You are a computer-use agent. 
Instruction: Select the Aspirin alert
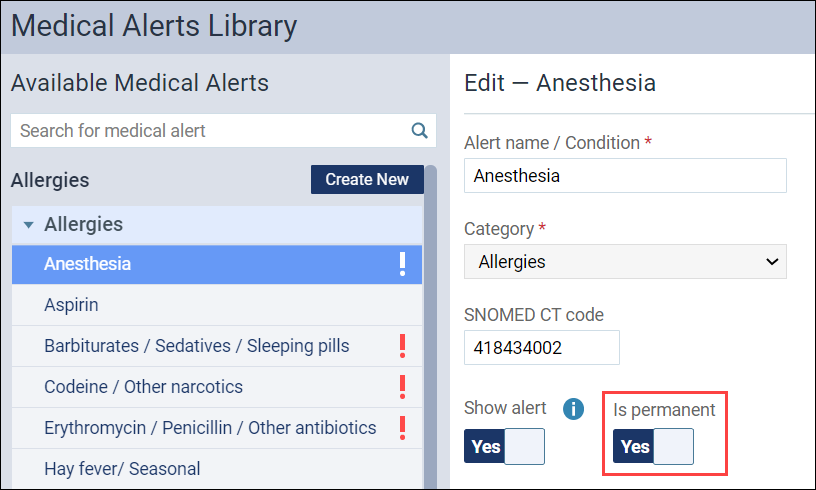[x=217, y=305]
